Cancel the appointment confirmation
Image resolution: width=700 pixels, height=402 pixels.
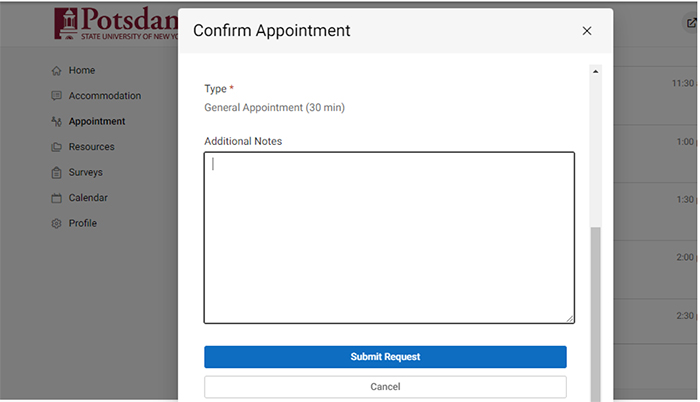(x=385, y=387)
